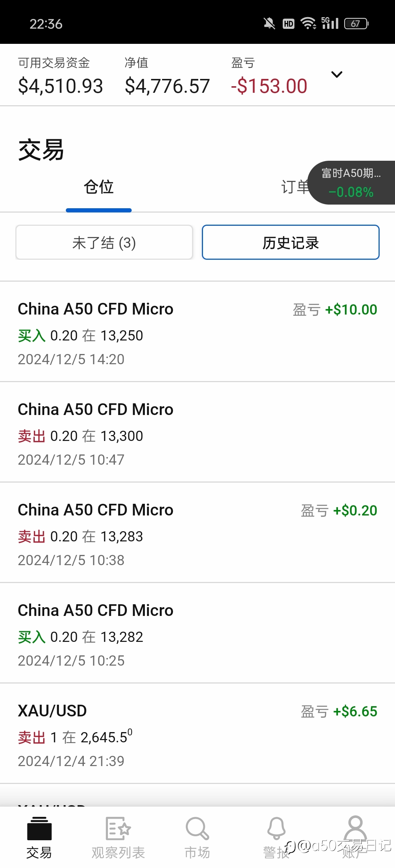Select the 未了结 (3) filter
395x868 pixels.
coord(104,242)
